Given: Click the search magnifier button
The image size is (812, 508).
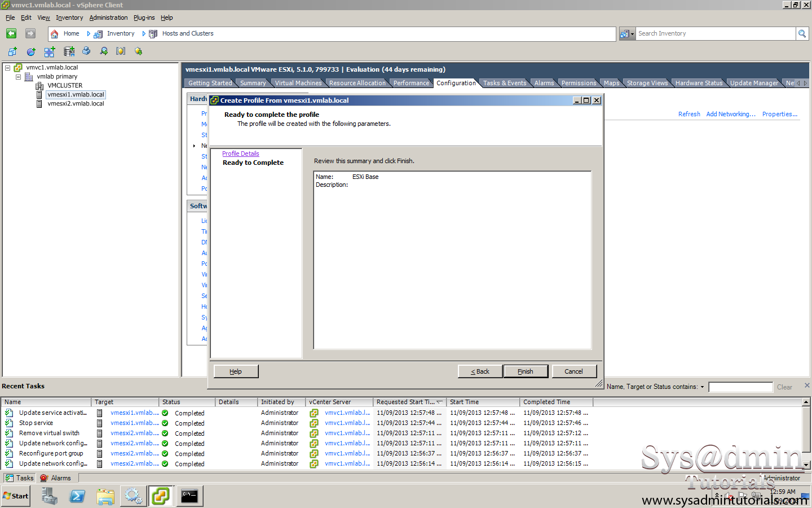Looking at the screenshot, I should pyautogui.click(x=802, y=34).
